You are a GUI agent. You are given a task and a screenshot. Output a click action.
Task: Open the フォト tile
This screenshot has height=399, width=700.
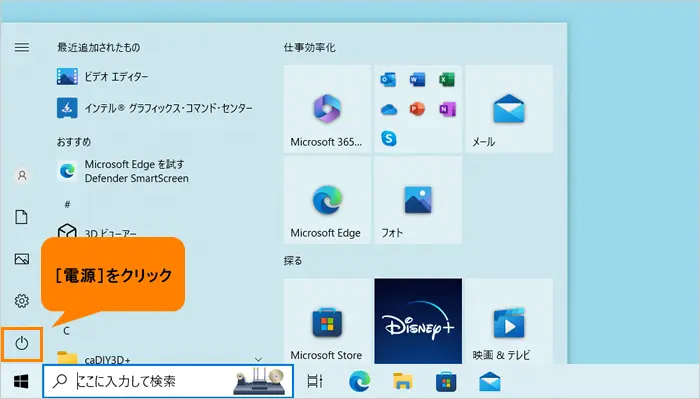coord(418,200)
